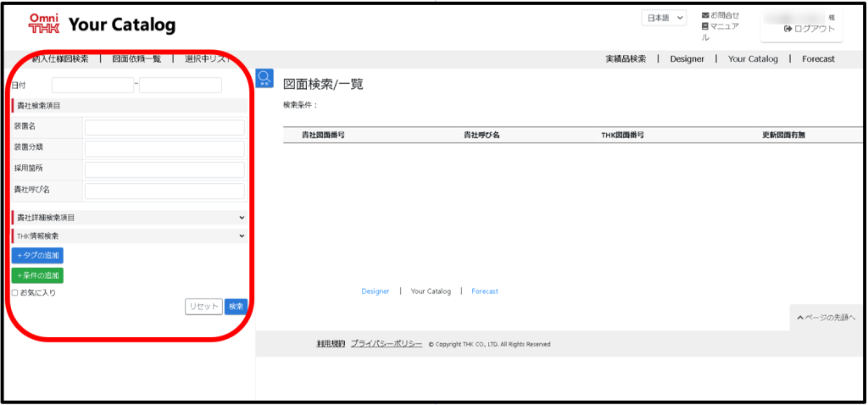Click the 装置名 input field

click(x=164, y=128)
